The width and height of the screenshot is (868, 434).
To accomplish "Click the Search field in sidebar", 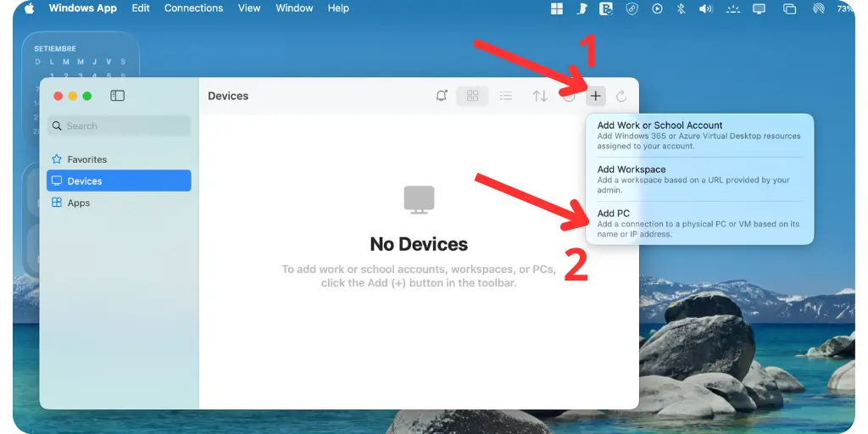I will coord(119,125).
